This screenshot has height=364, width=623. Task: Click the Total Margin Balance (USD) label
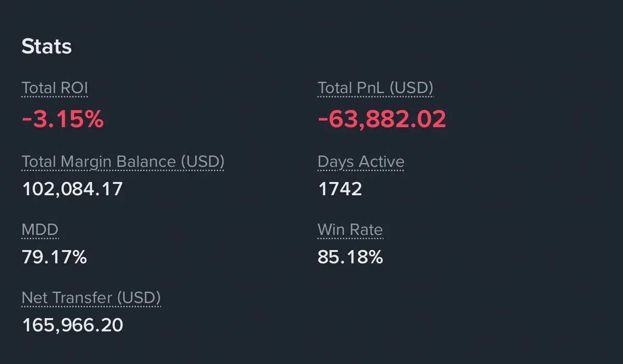pos(123,162)
